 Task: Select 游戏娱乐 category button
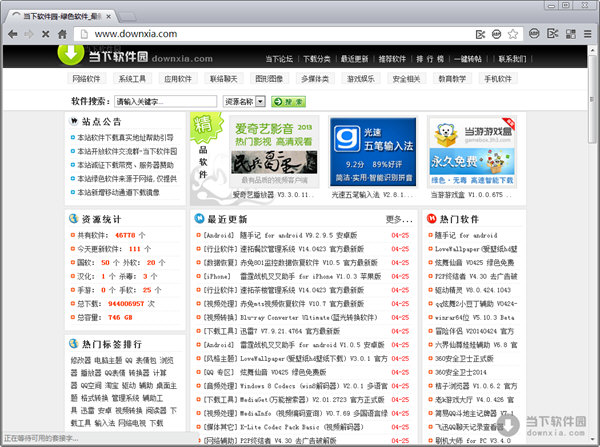360,79
